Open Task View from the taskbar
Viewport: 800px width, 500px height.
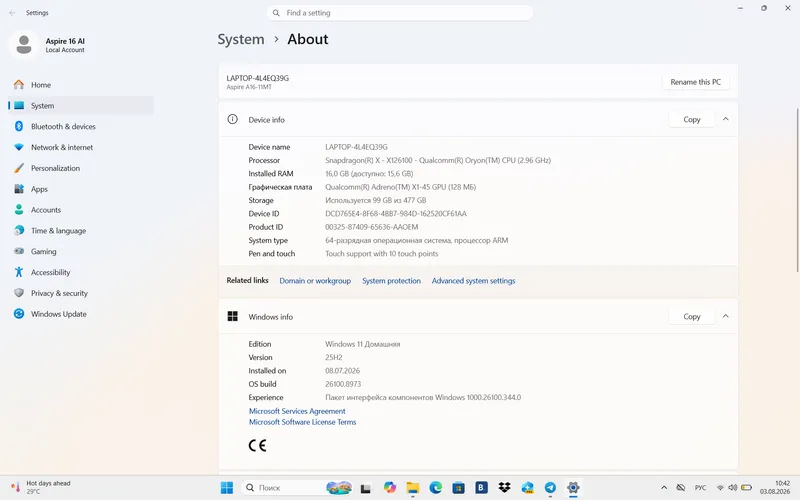pos(365,488)
